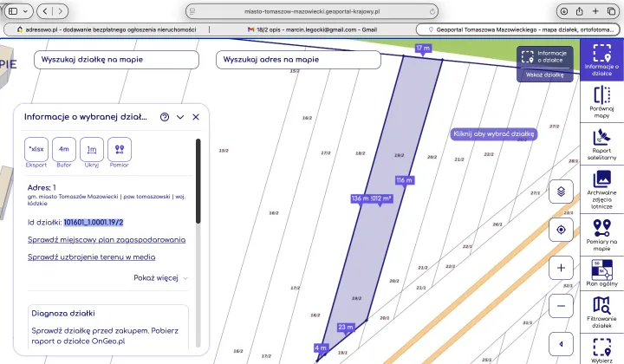Click the browser address bar

[x=312, y=11]
